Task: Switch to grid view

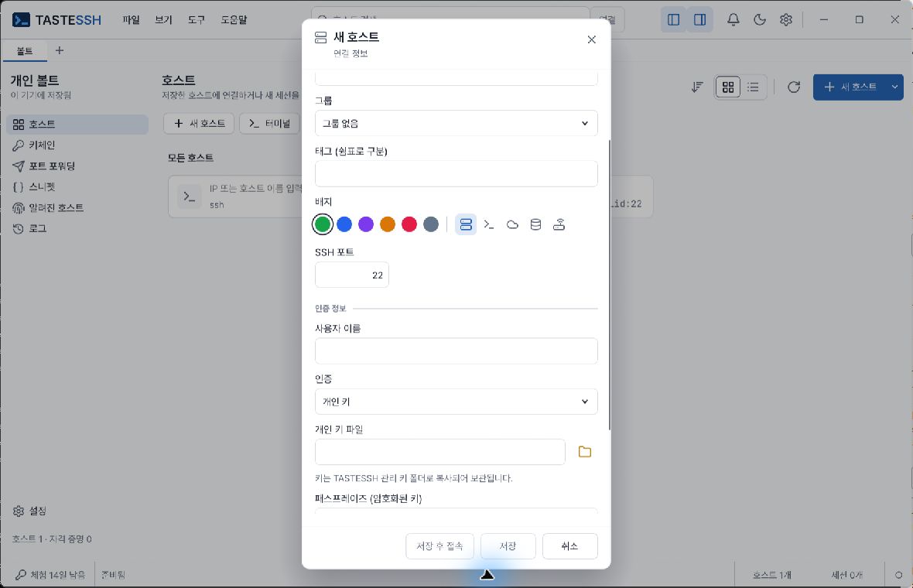Action: [728, 87]
